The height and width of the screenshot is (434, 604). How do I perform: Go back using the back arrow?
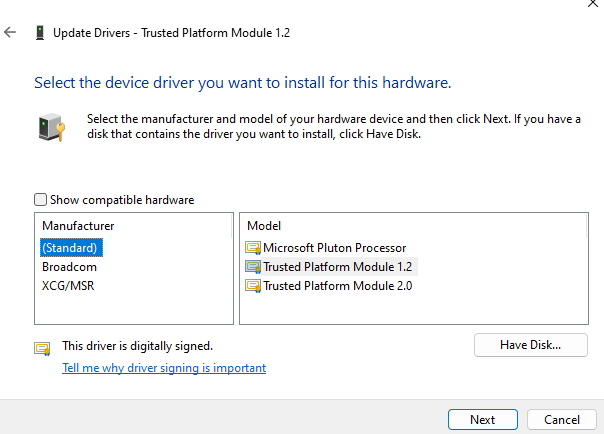coord(11,33)
